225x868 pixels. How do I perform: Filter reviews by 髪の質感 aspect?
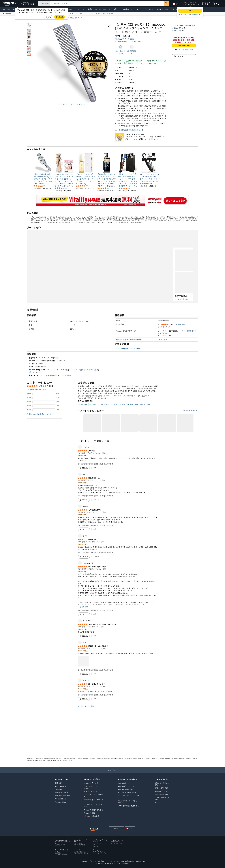coord(83,404)
